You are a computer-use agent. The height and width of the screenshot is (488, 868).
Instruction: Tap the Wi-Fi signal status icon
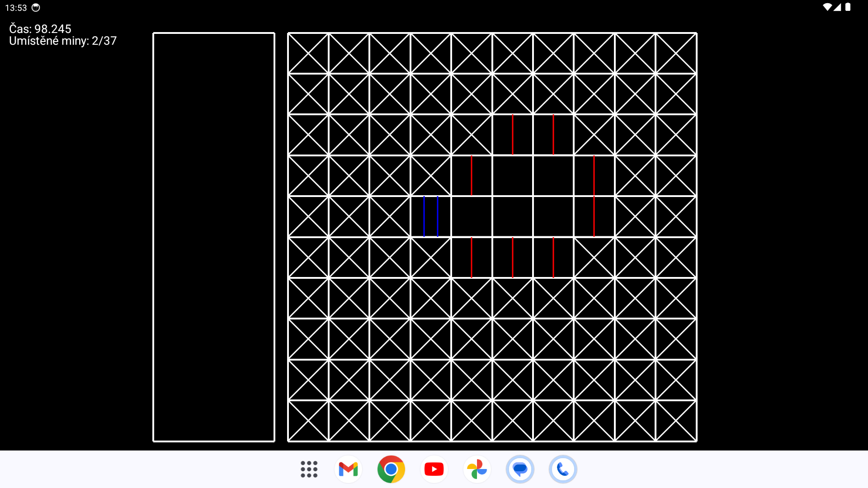point(827,7)
